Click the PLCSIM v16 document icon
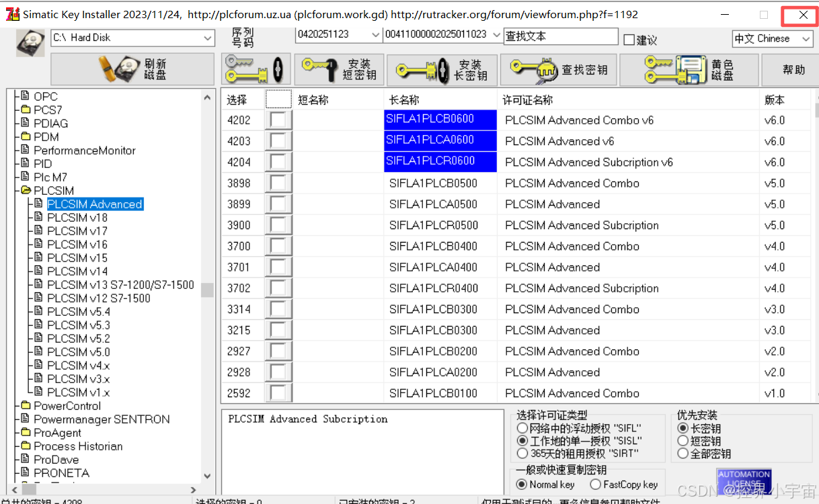Image resolution: width=819 pixels, height=504 pixels. point(39,245)
